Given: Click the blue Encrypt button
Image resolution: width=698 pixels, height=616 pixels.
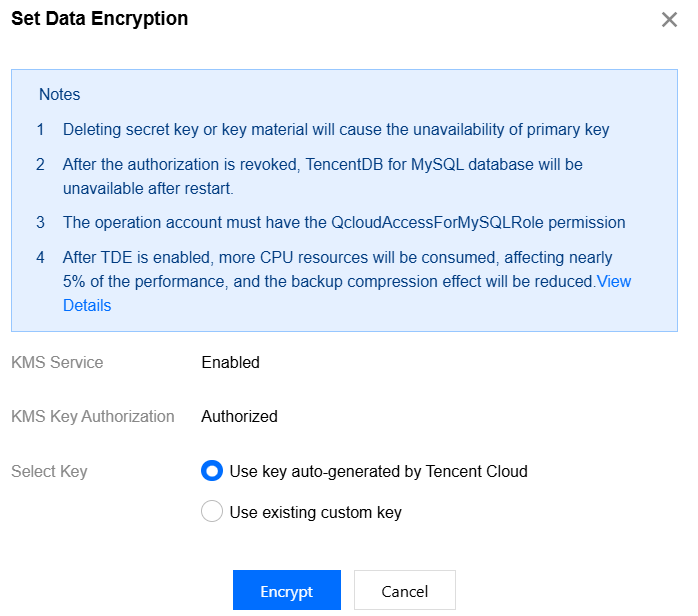Looking at the screenshot, I should (x=287, y=591).
